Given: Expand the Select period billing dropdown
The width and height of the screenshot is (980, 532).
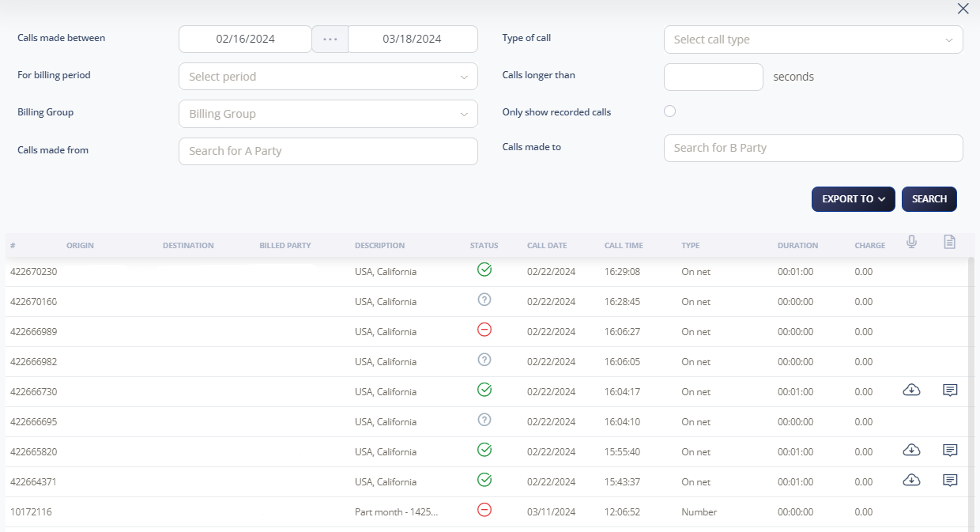Looking at the screenshot, I should [x=328, y=77].
